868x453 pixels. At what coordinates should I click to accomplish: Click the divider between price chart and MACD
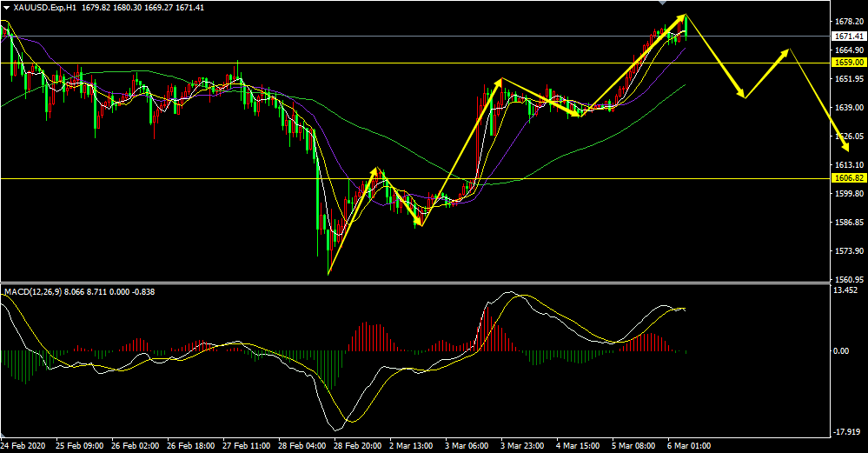[413, 283]
